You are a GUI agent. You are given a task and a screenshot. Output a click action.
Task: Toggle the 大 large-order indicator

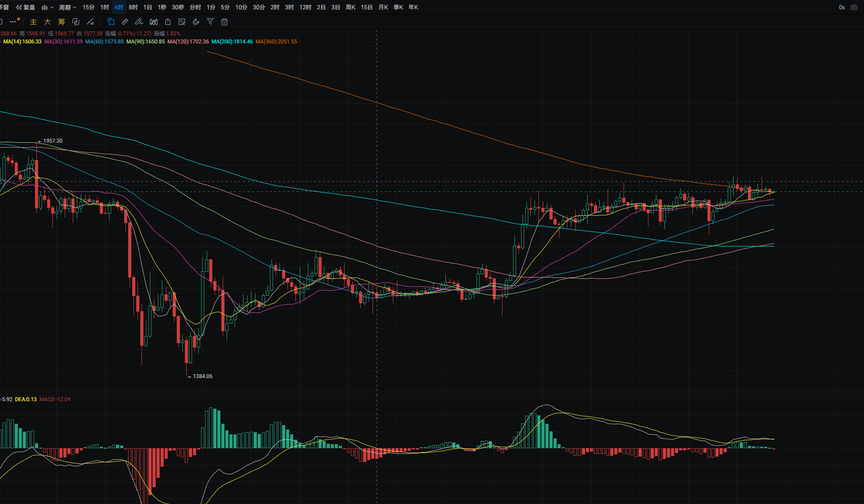tap(47, 22)
